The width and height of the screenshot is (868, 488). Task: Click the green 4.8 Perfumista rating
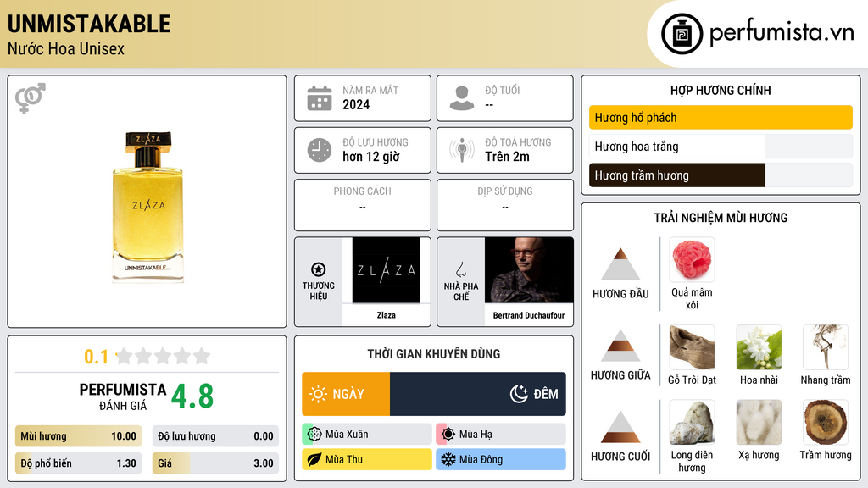[192, 396]
